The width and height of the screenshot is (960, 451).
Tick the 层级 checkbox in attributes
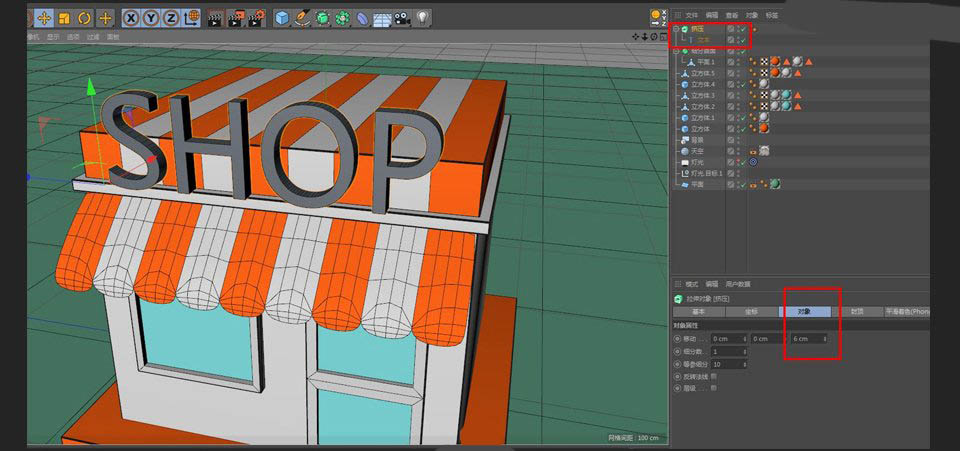point(712,388)
